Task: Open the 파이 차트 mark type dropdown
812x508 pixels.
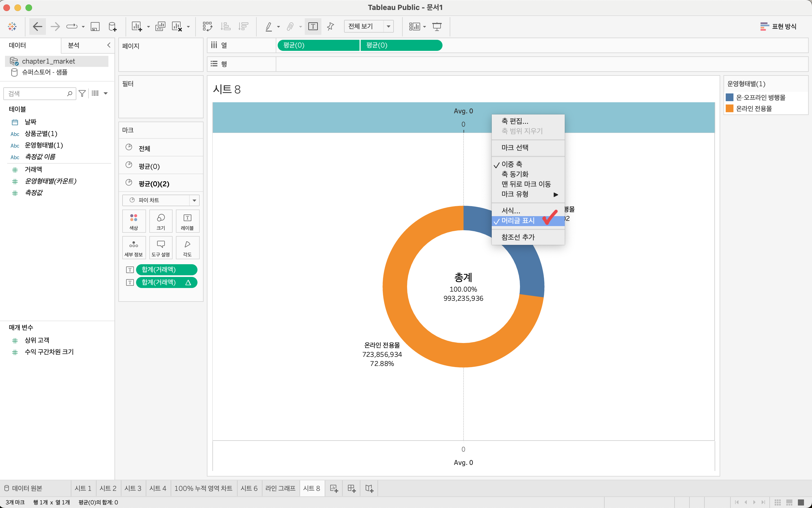Action: (161, 200)
